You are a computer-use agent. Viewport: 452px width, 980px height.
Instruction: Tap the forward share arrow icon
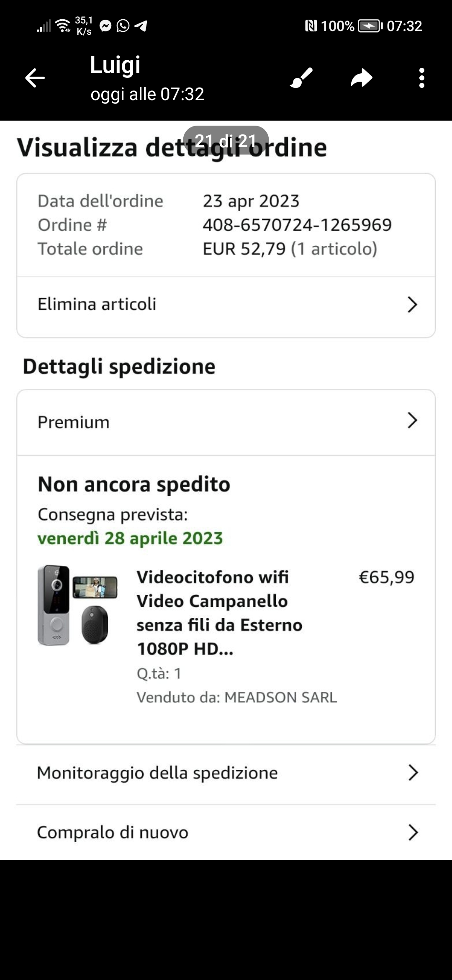[x=361, y=78]
